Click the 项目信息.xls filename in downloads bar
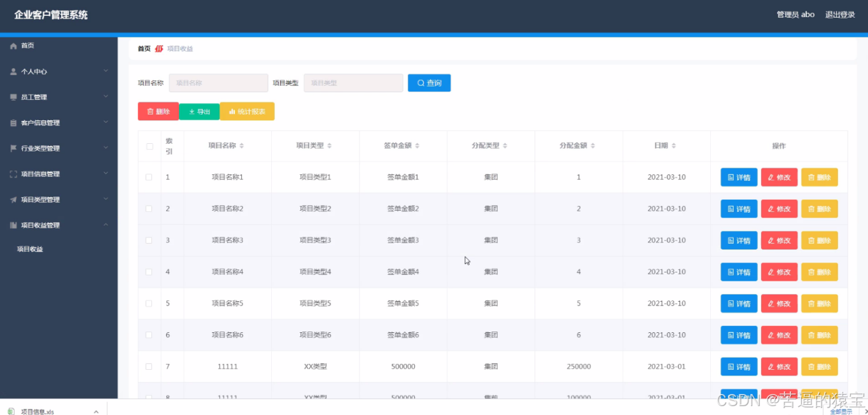 (38, 412)
